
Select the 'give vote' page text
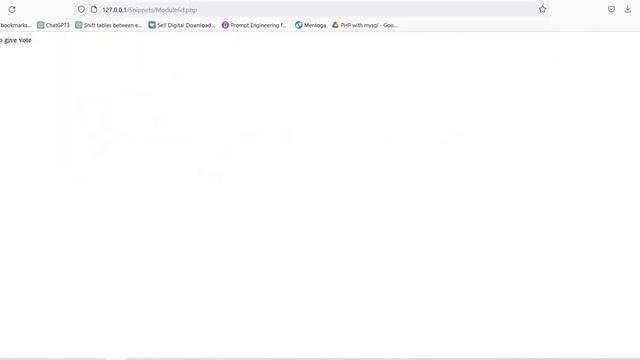(18, 40)
